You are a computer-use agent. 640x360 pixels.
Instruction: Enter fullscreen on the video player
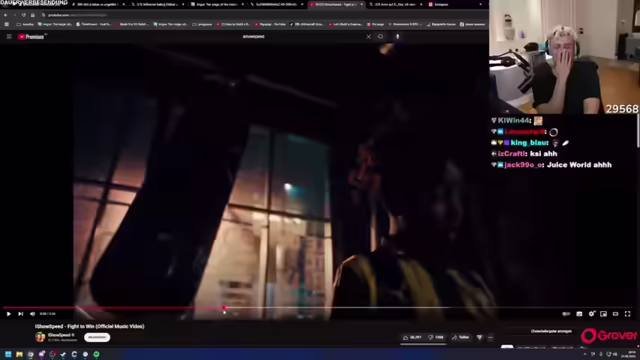click(627, 314)
